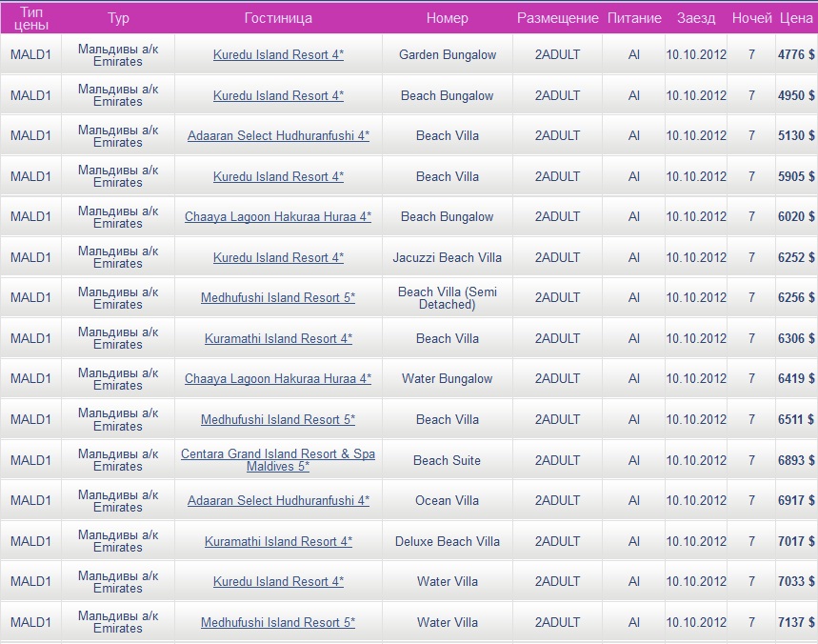Open the Centara Grand Island Resort & Spa link

point(278,453)
